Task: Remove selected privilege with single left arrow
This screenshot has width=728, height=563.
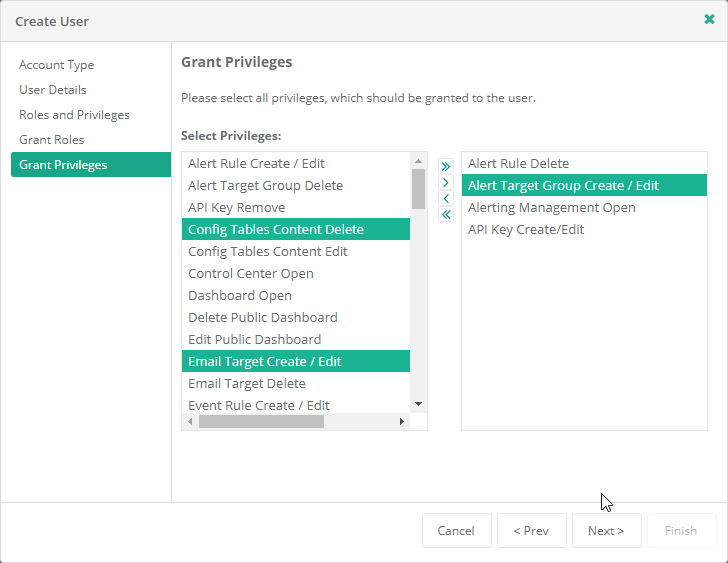Action: click(446, 199)
